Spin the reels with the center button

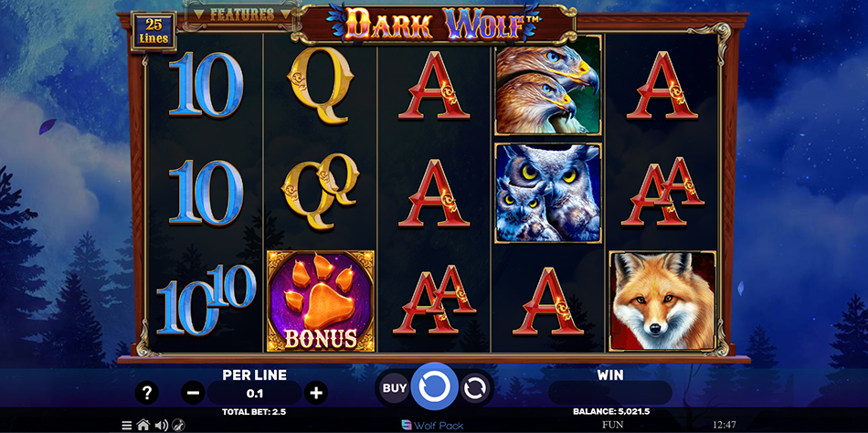click(x=435, y=386)
